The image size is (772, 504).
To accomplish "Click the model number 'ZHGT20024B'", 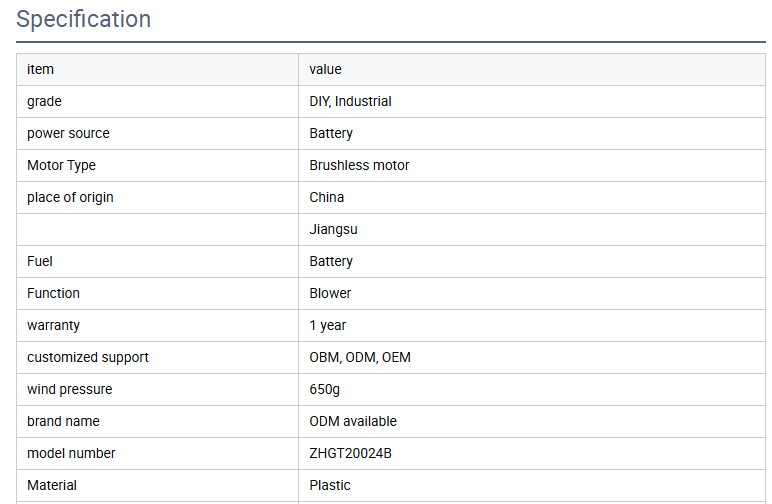I will tap(351, 453).
